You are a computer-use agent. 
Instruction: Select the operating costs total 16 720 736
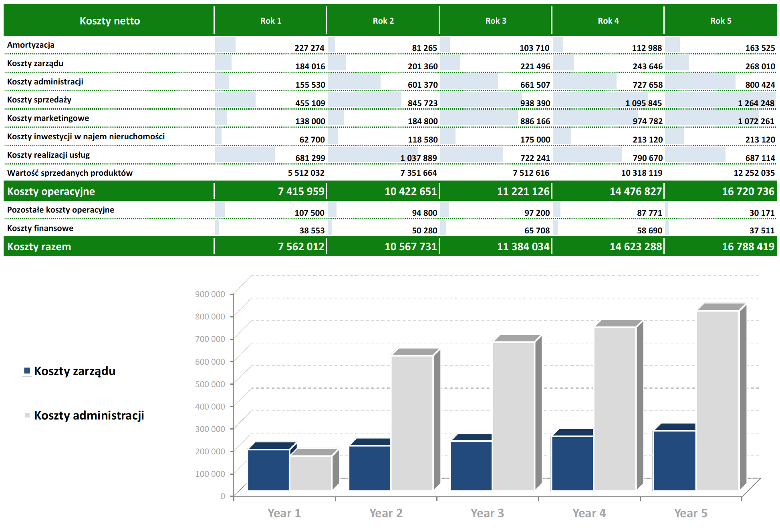tap(748, 191)
